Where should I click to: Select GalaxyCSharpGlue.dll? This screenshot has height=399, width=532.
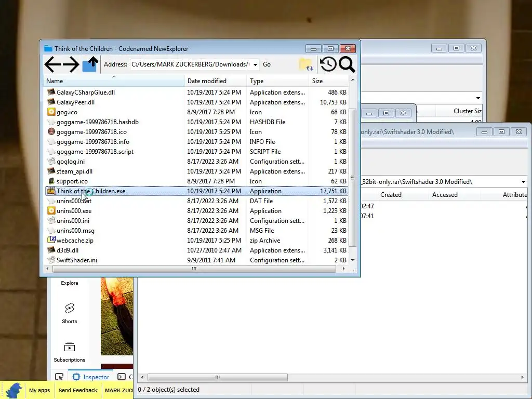86,92
